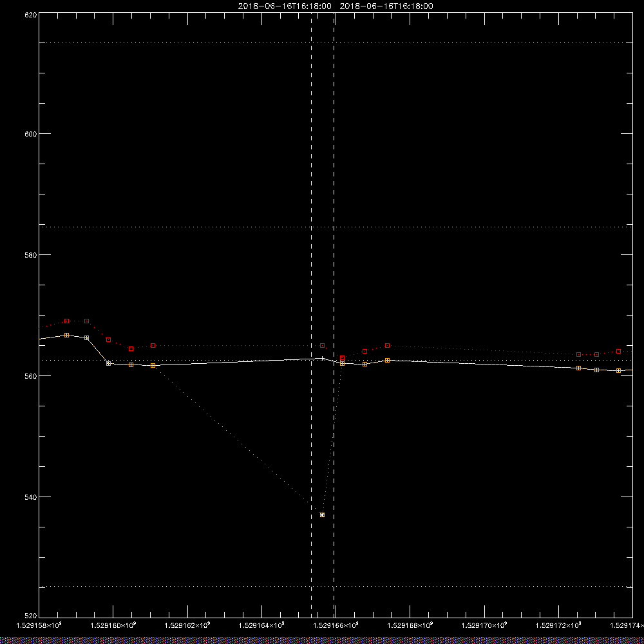Click the horizontal dotted line near 615
Image resolution: width=644 pixels, height=644 pixels.
tap(336, 43)
